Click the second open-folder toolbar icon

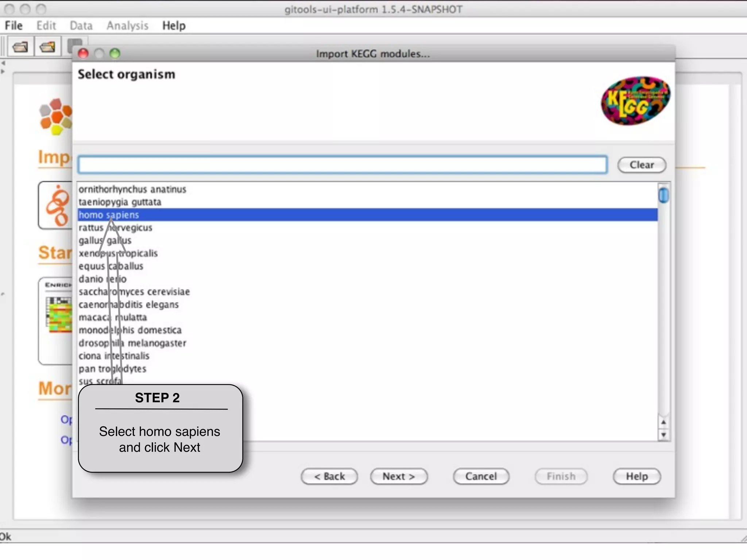click(x=47, y=47)
